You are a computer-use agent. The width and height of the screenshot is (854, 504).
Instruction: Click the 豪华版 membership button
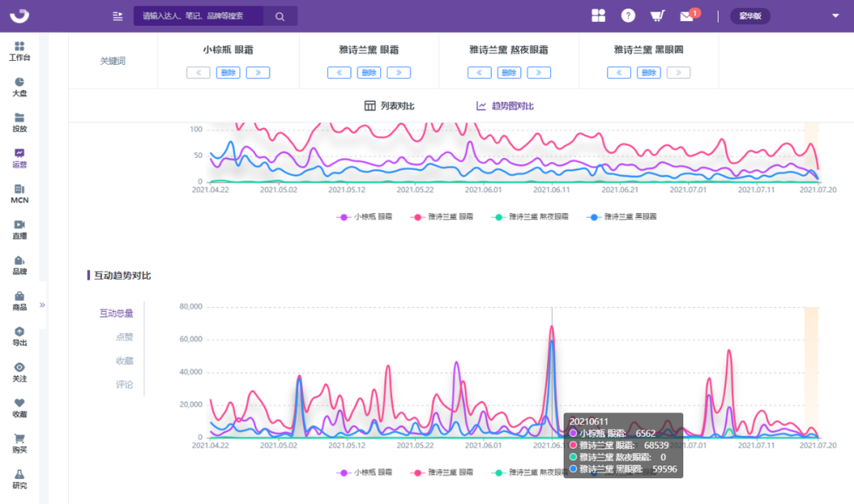point(750,15)
